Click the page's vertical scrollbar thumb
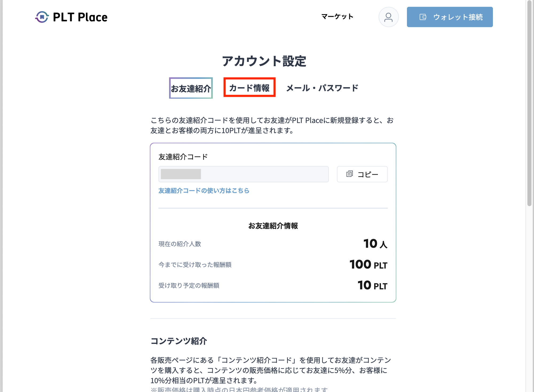 (x=529, y=104)
